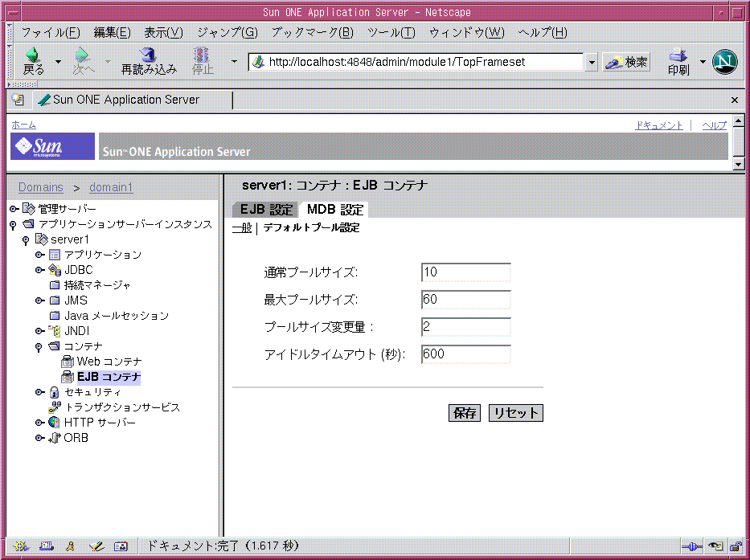
Task: Expand the JDBC tree node
Action: point(39,270)
